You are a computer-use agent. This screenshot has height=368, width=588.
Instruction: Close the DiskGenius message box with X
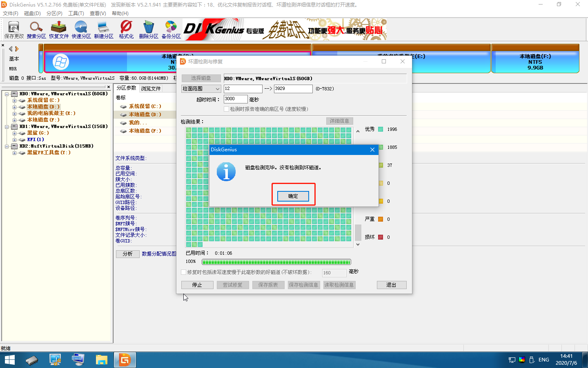(x=372, y=150)
